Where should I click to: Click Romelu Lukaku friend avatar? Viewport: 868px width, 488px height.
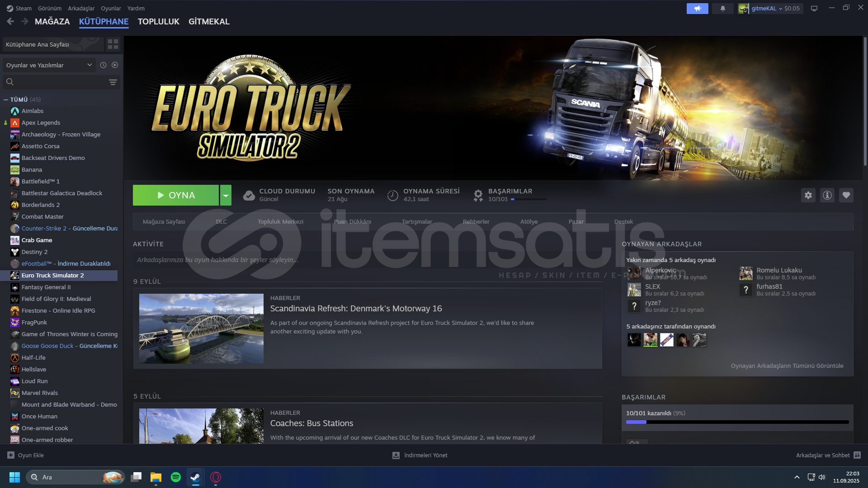[x=746, y=273]
